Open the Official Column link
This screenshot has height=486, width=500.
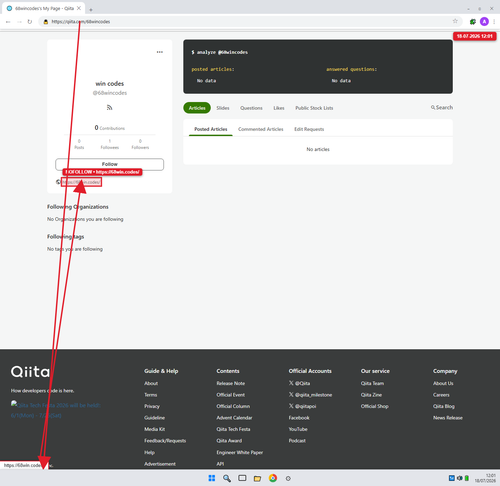[233, 406]
